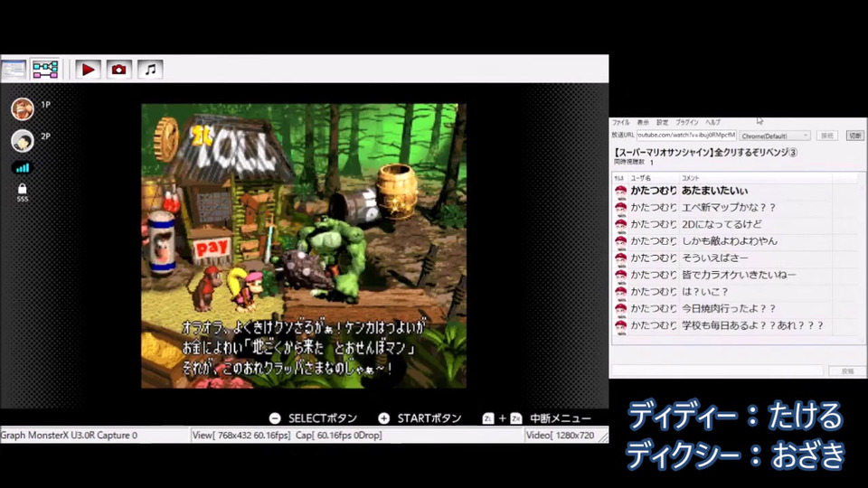Expand the Chrome(Default) browser dropdown
This screenshot has height=488, width=868.
click(775, 136)
